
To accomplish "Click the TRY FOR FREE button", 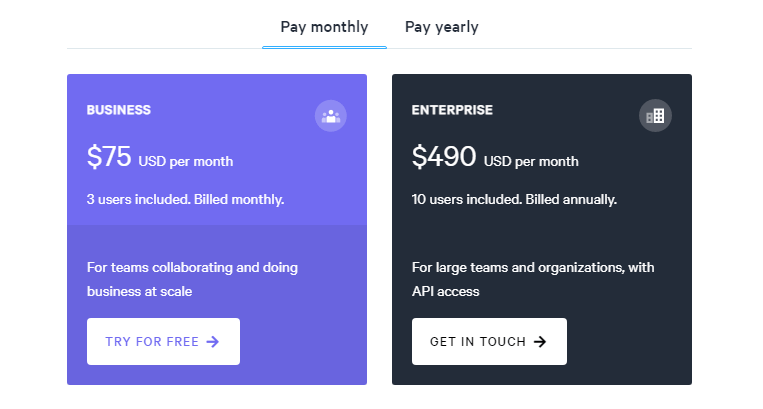I will coord(164,341).
